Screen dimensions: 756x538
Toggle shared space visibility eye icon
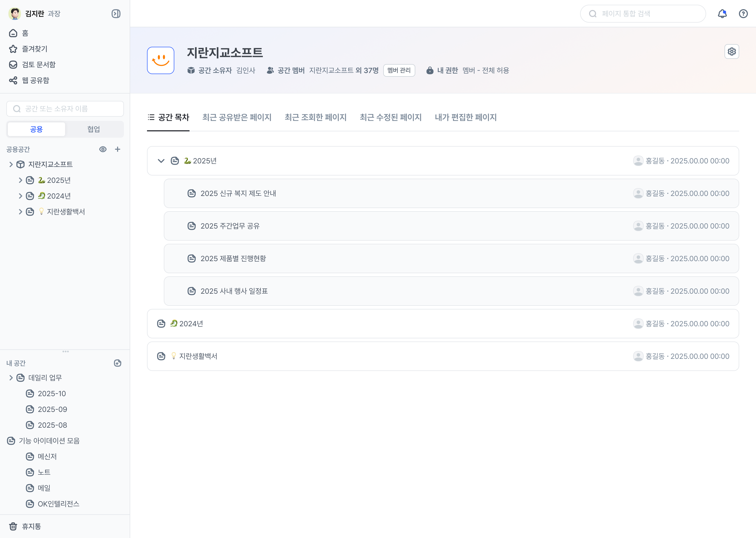click(x=103, y=149)
